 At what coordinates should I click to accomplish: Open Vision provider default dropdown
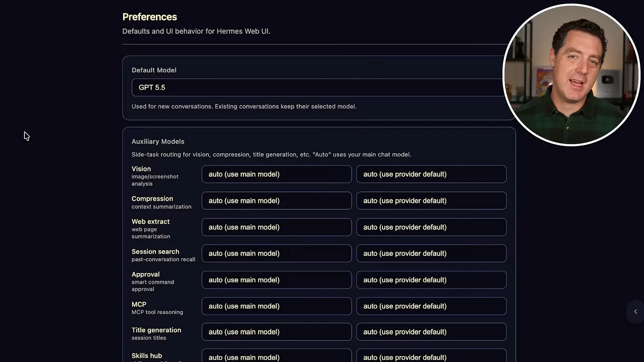431,174
